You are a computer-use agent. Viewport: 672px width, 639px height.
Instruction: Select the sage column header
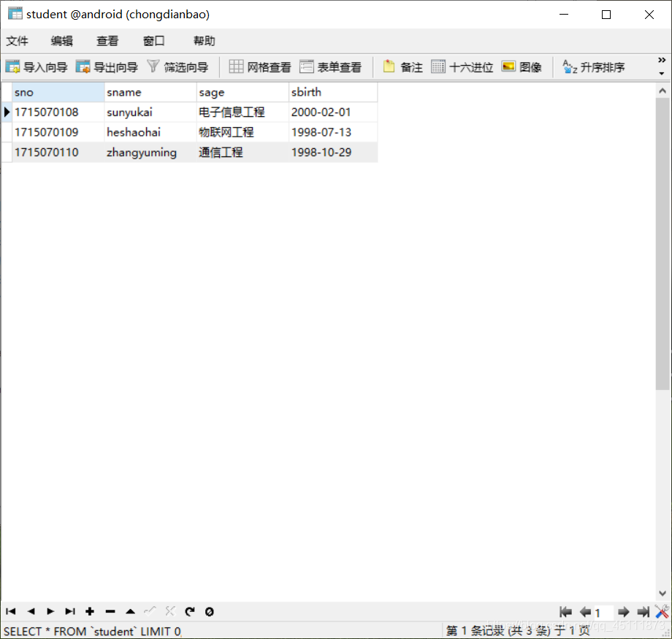(x=243, y=92)
